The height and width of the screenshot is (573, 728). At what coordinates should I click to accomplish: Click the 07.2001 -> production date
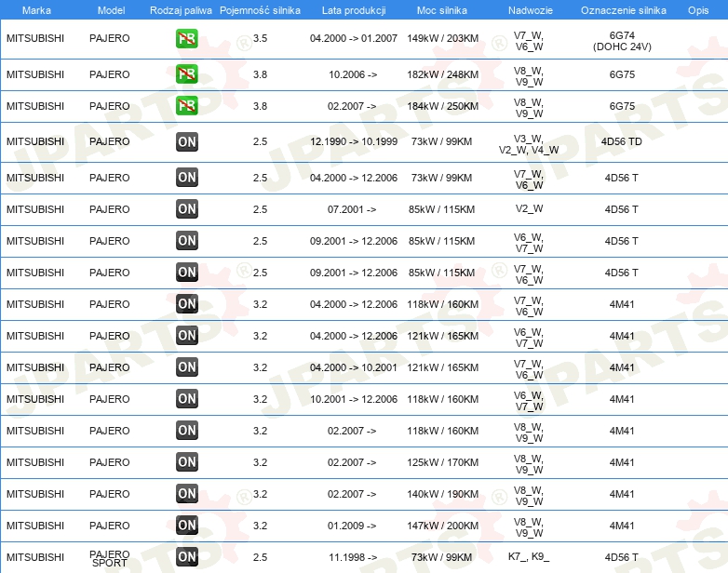tap(352, 209)
